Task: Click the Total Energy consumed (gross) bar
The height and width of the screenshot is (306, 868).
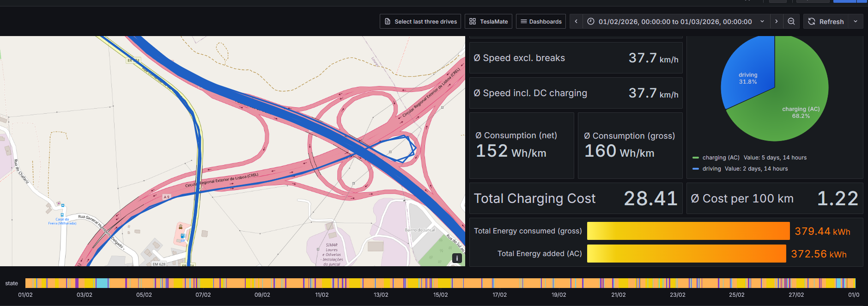Action: 688,231
